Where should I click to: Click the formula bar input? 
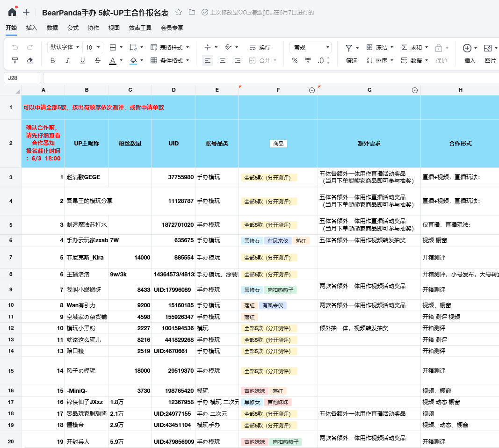(x=271, y=78)
